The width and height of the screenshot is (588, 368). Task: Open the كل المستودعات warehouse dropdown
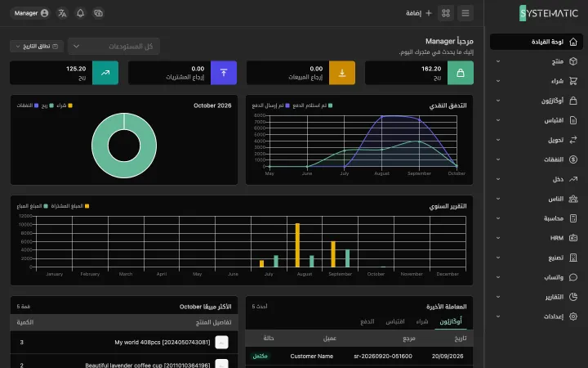114,46
